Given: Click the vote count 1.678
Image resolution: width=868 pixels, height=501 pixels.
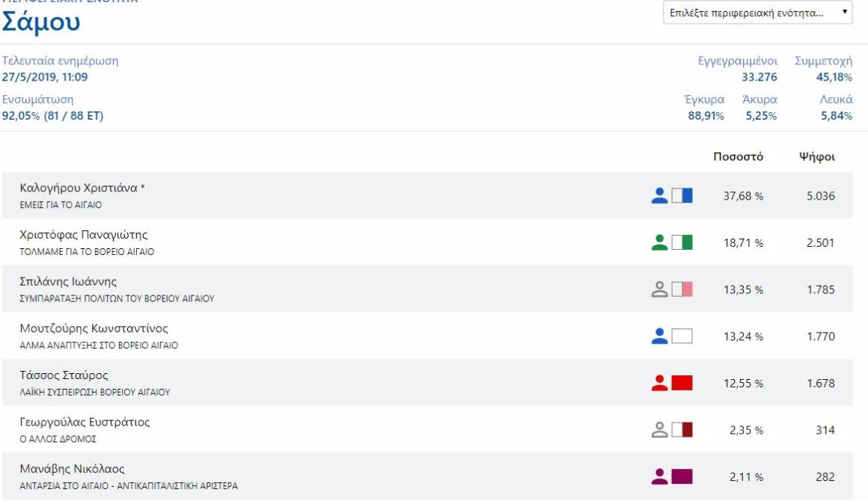Looking at the screenshot, I should pyautogui.click(x=820, y=383).
